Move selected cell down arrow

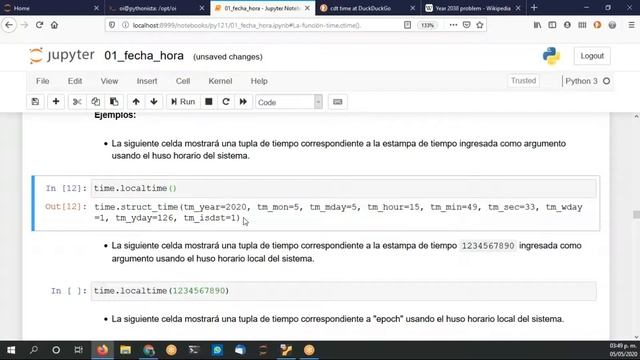pyautogui.click(x=154, y=102)
